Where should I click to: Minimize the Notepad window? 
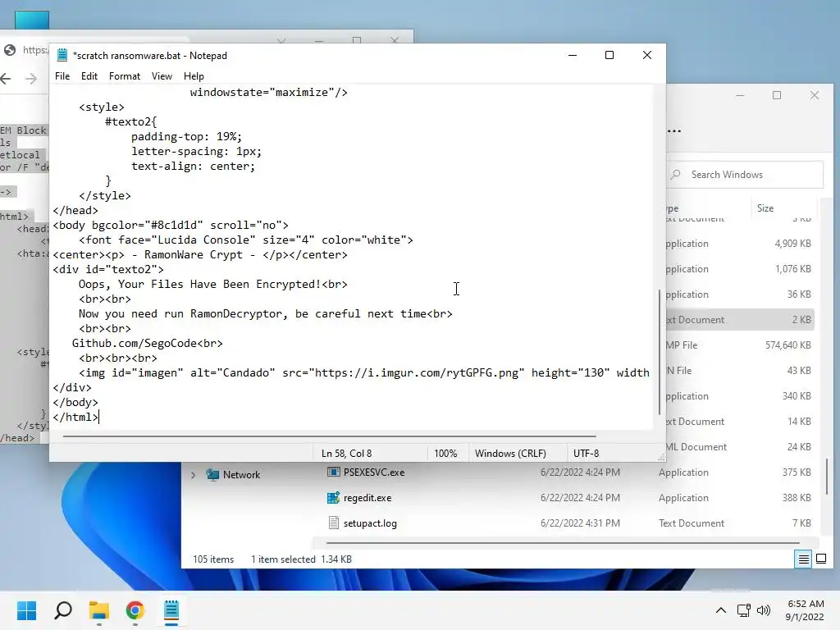[x=572, y=55]
